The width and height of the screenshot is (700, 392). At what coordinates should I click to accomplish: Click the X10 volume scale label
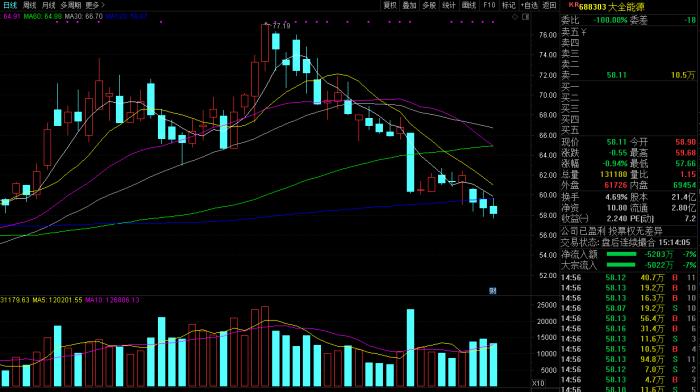click(538, 383)
